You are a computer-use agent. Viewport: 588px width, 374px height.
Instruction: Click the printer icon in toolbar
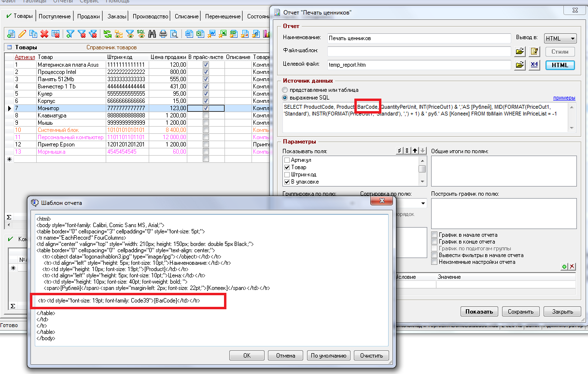tap(163, 34)
